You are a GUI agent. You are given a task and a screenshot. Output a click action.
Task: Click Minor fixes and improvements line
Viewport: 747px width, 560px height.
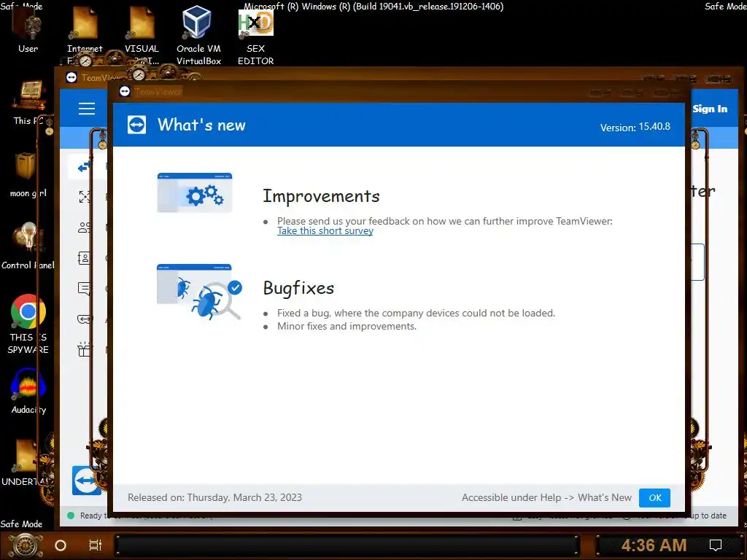pos(347,326)
